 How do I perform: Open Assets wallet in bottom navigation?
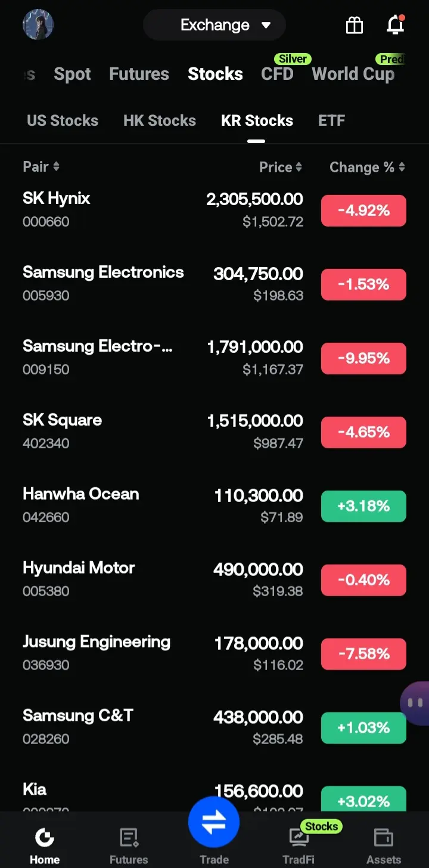tap(384, 845)
